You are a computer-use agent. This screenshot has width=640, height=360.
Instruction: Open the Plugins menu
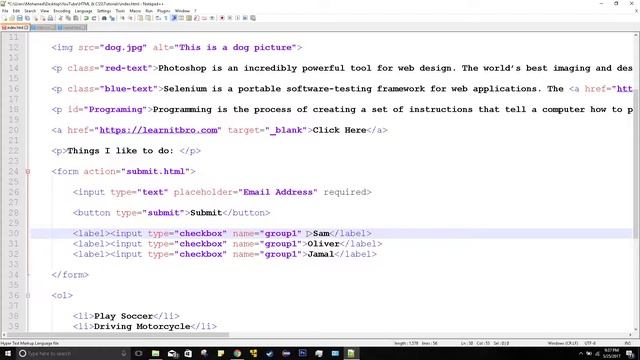(x=164, y=11)
